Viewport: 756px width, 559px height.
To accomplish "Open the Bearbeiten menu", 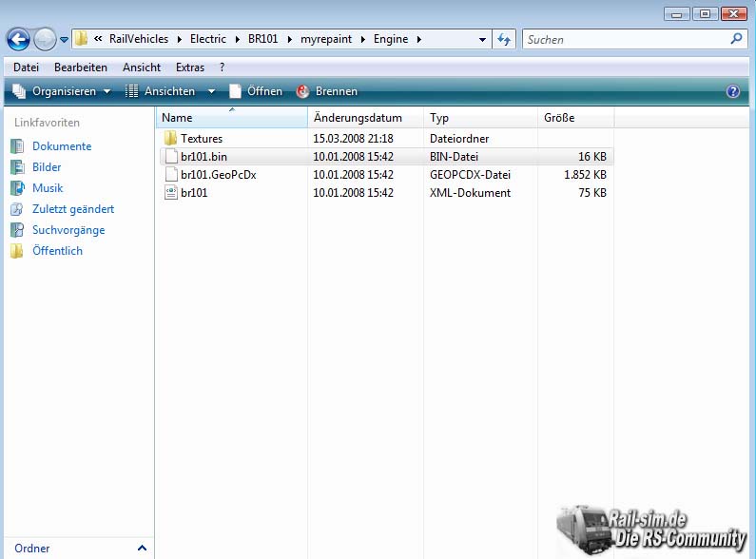I will [81, 67].
